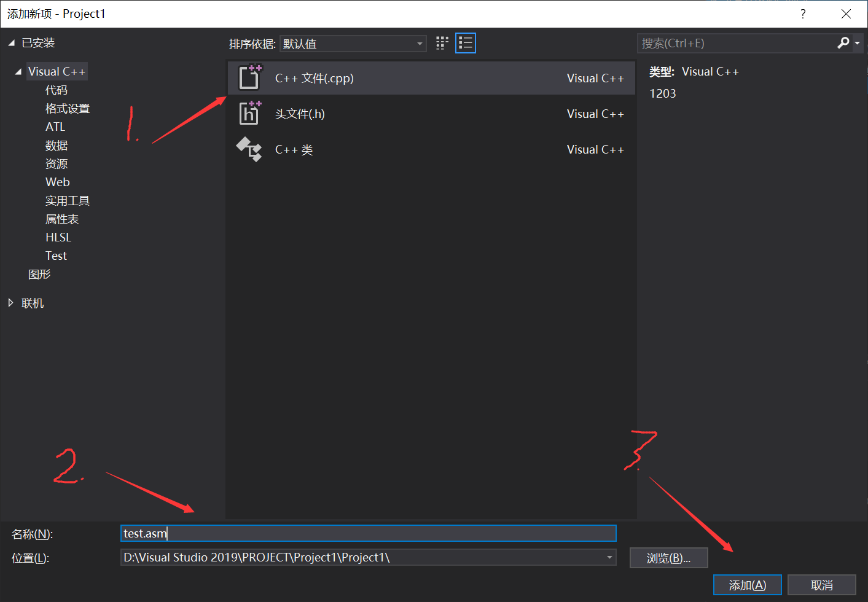Switch to small icons list view
This screenshot has height=602, width=868.
(465, 42)
